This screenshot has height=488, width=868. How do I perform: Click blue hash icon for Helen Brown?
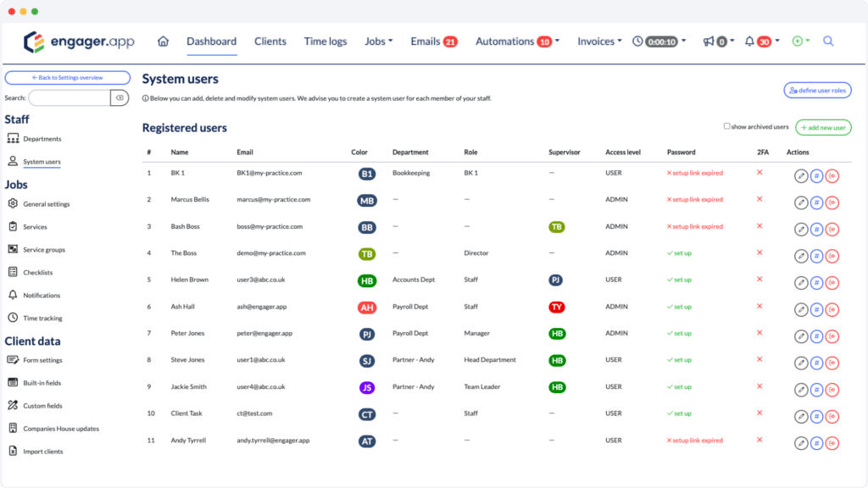(x=816, y=283)
